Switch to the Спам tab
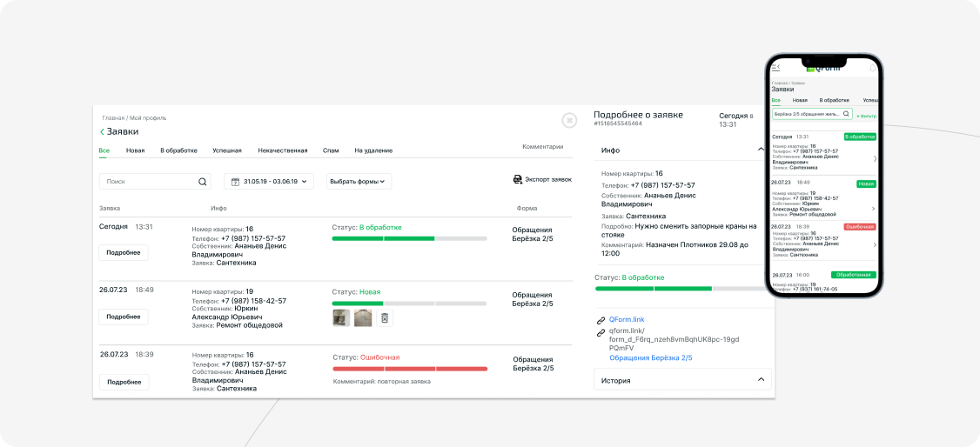This screenshot has height=447, width=980. tap(332, 150)
